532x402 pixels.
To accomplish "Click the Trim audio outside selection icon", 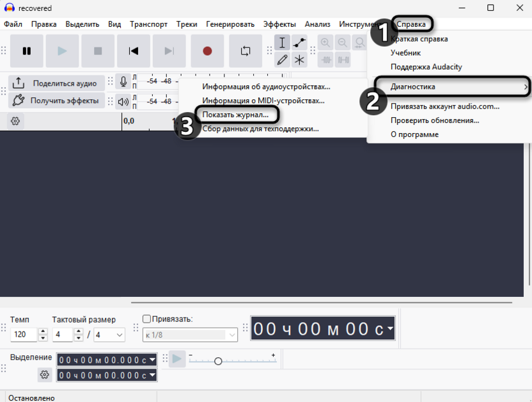I will [325, 60].
